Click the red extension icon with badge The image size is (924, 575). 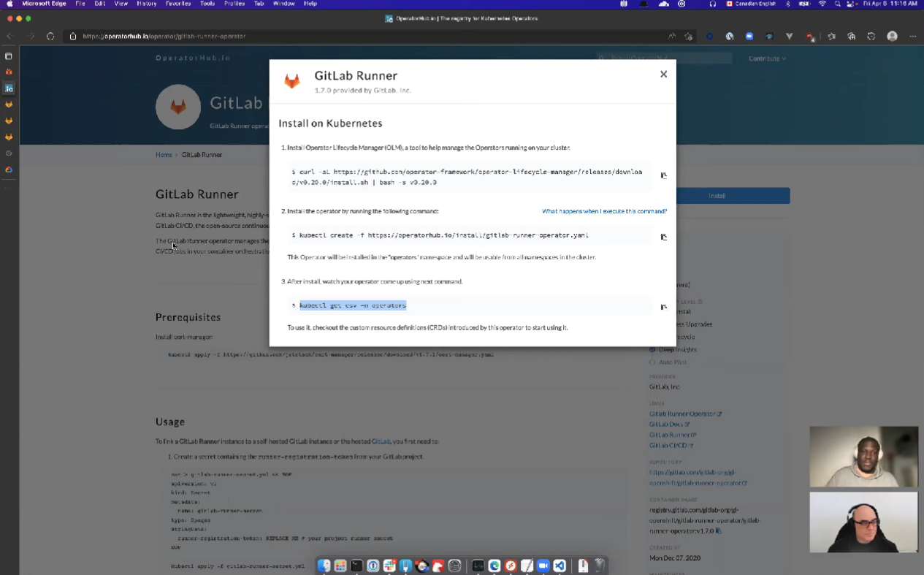coord(810,36)
